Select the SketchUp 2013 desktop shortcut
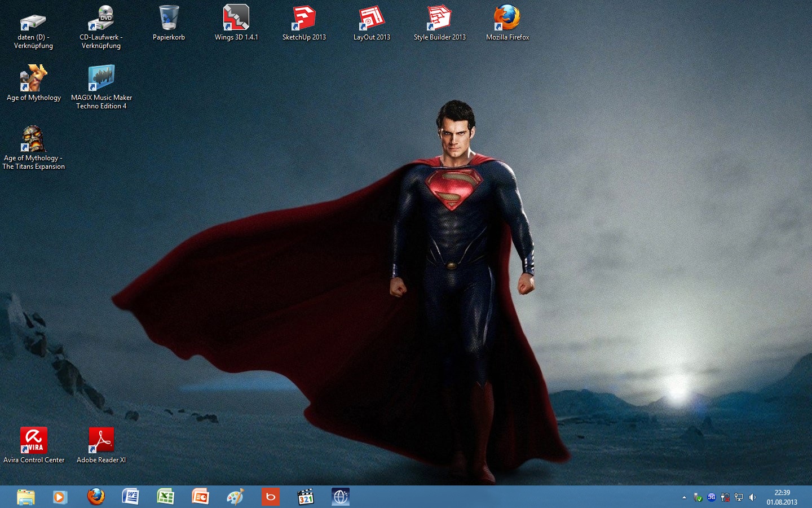 pyautogui.click(x=304, y=19)
